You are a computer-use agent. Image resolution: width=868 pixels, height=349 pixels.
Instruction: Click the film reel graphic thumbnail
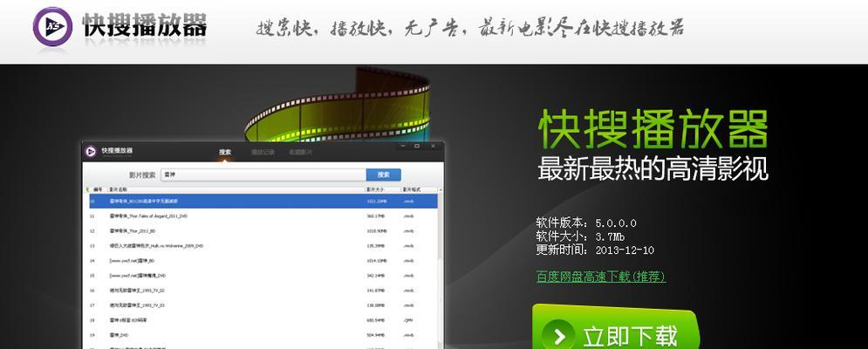point(338,106)
